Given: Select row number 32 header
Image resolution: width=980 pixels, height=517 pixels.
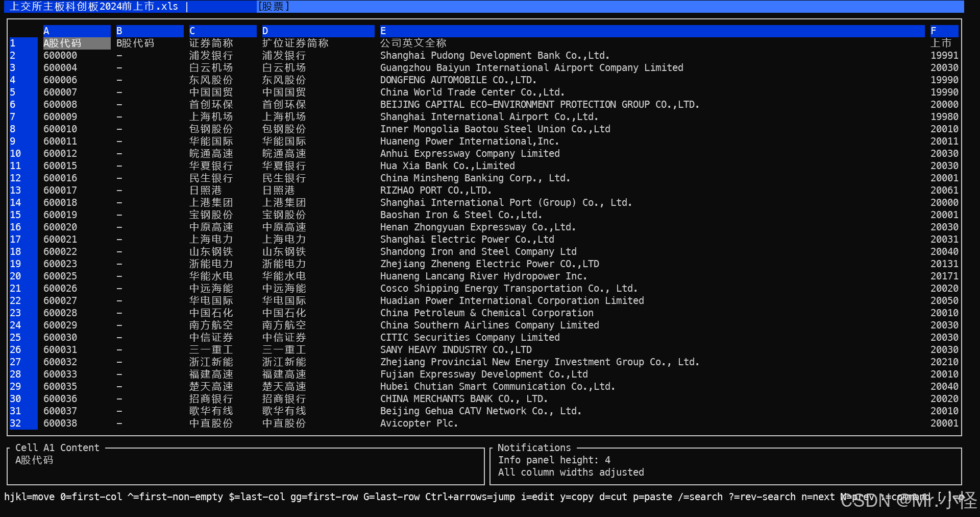Looking at the screenshot, I should pyautogui.click(x=23, y=423).
